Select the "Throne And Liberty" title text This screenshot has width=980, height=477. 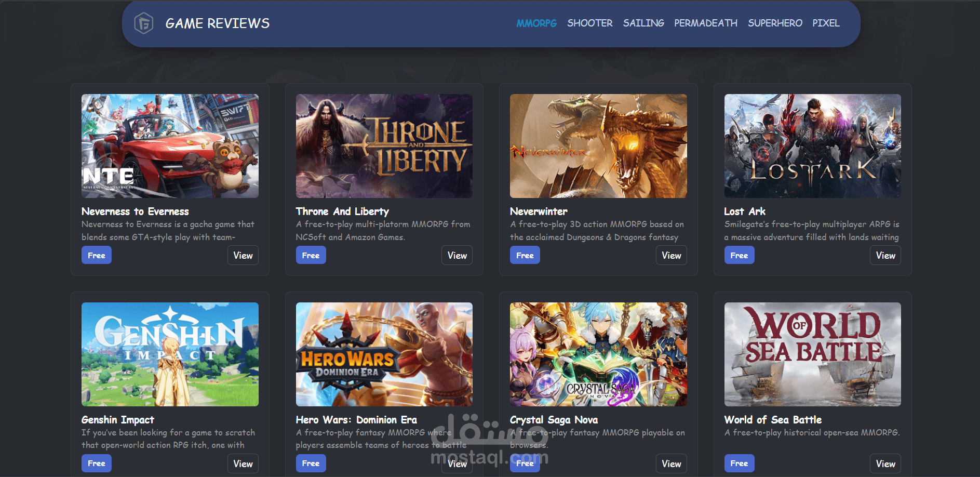[342, 211]
